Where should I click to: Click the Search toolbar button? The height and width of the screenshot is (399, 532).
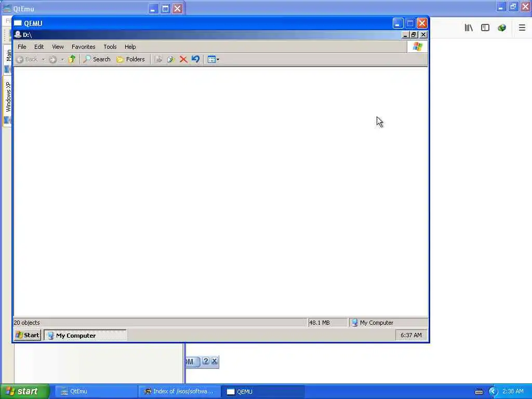point(97,59)
